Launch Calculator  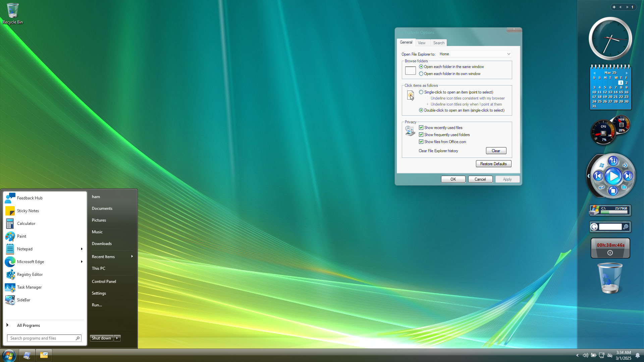point(26,223)
